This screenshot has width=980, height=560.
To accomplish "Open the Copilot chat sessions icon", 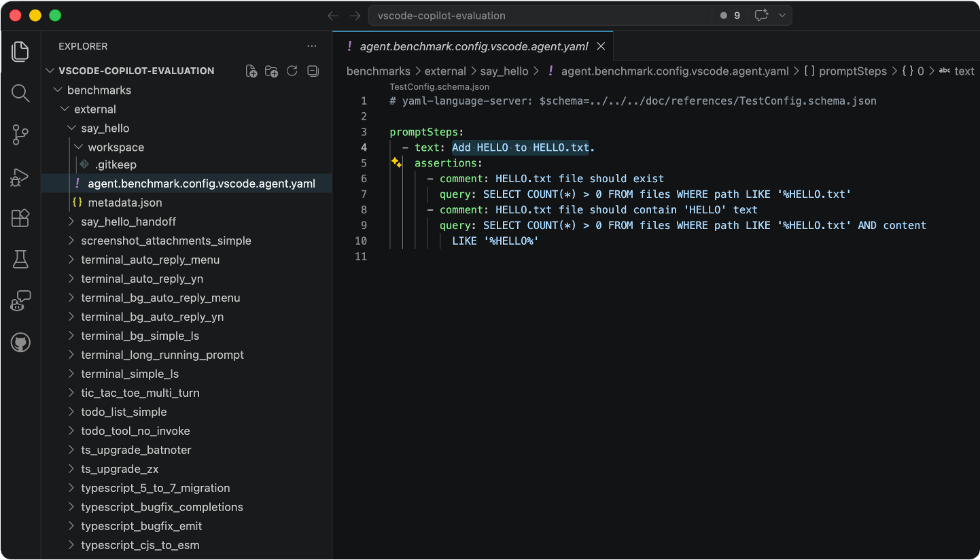I will (20, 301).
